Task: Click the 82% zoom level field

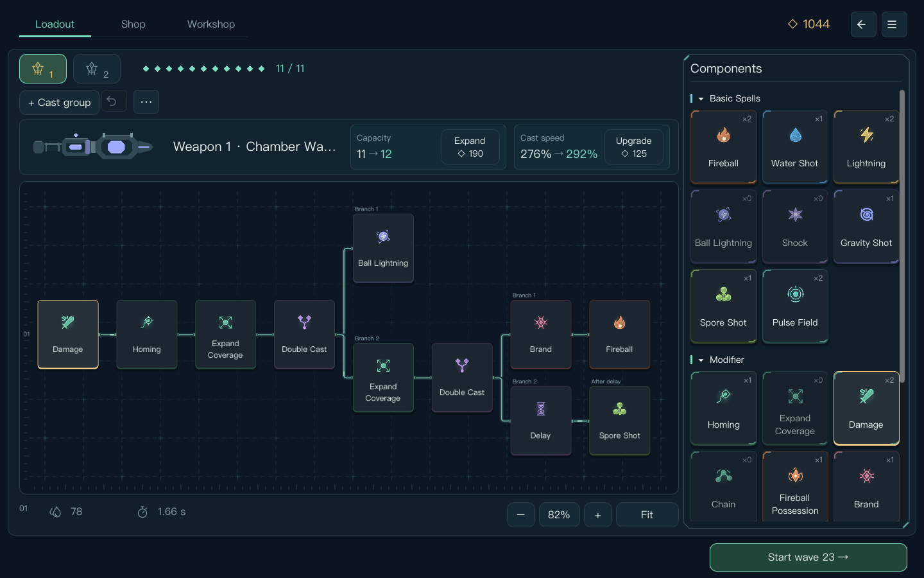Action: pos(559,515)
